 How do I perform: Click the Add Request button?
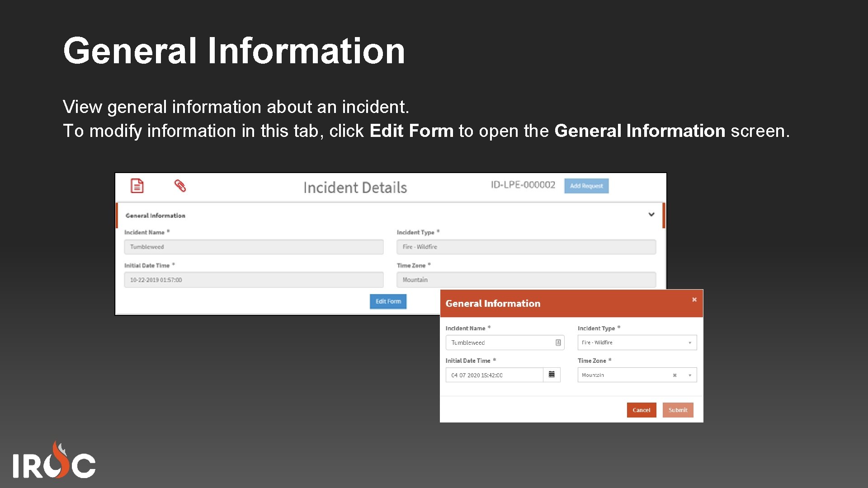click(x=586, y=186)
